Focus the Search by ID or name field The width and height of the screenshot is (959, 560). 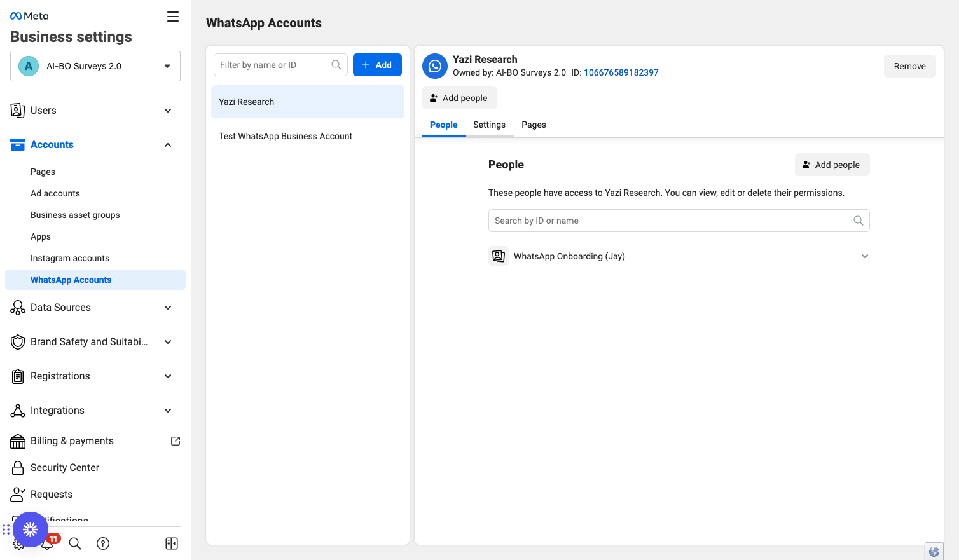tap(679, 221)
